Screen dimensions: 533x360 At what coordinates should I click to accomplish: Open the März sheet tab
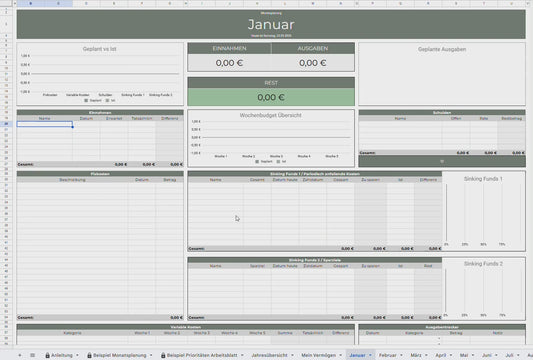click(x=416, y=355)
